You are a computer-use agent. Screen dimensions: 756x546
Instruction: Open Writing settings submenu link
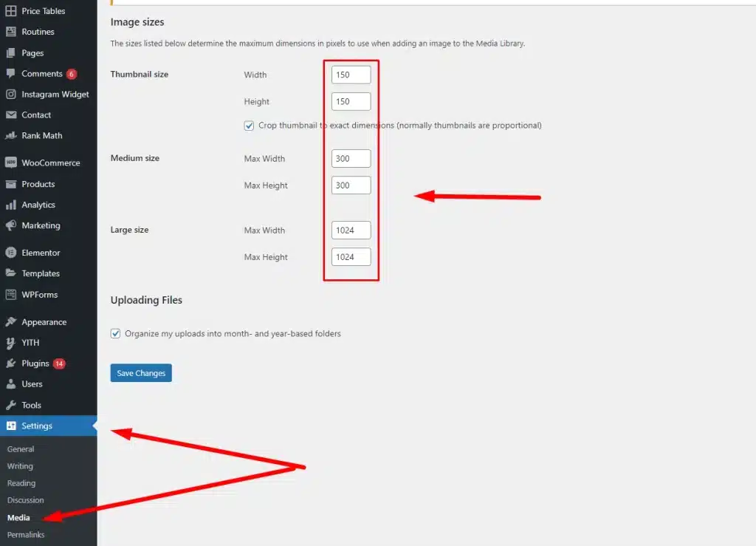tap(20, 466)
